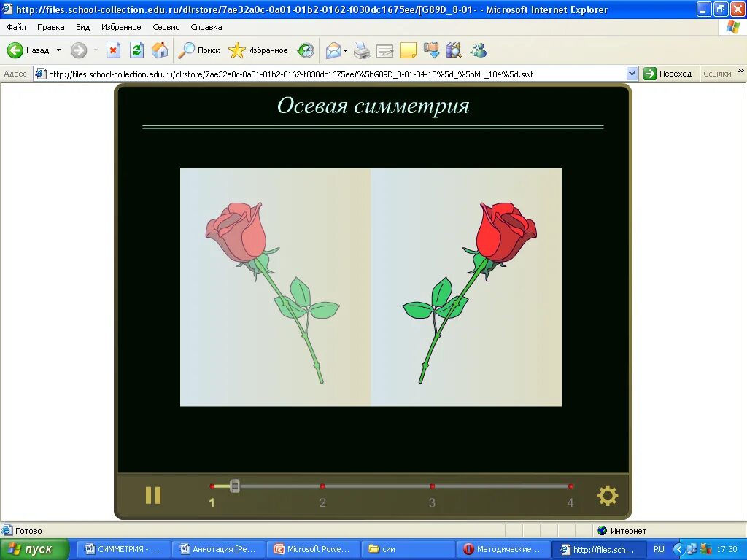Viewport: 747px width, 560px height.
Task: Jump to timeline marker 1
Action: click(212, 486)
